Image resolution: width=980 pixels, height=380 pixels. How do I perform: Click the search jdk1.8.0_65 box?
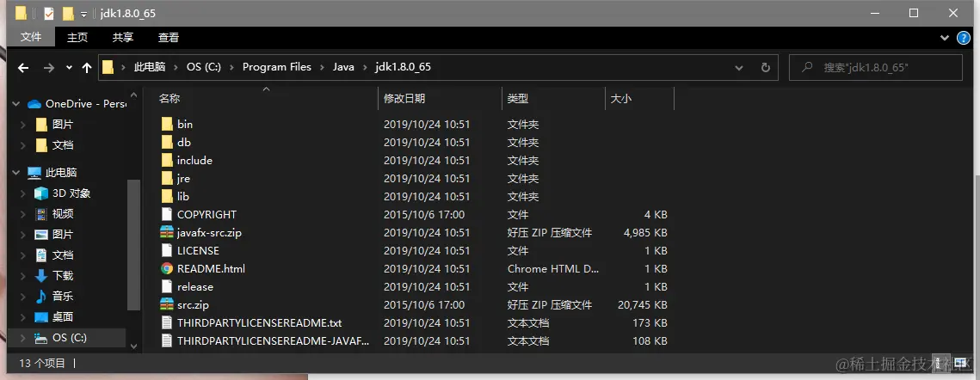coord(876,68)
